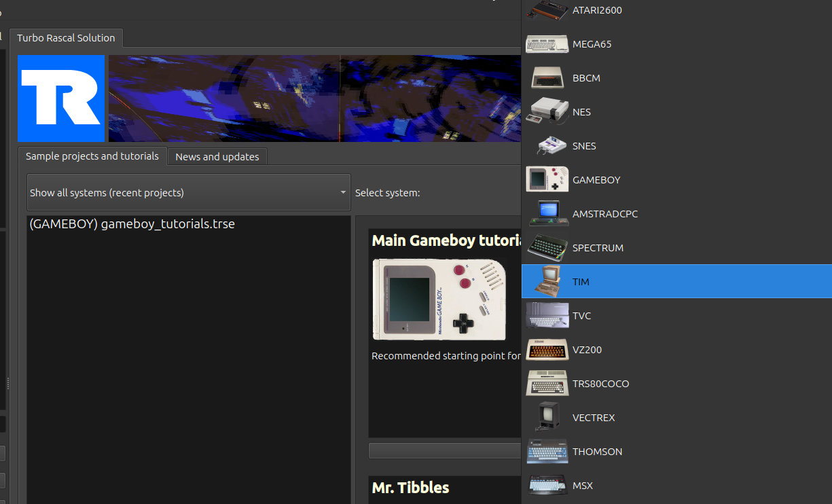Click the blue TR logo
Viewport: 832px width, 504px height.
click(61, 98)
